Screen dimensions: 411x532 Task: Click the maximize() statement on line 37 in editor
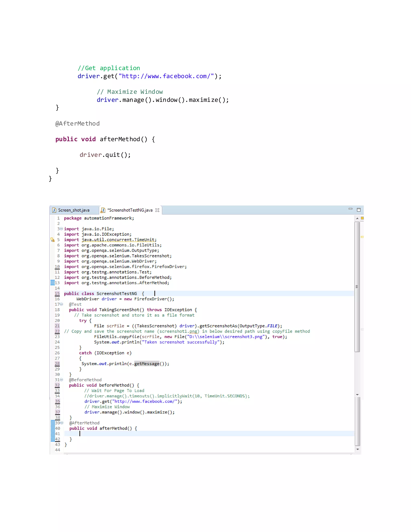tap(129, 412)
